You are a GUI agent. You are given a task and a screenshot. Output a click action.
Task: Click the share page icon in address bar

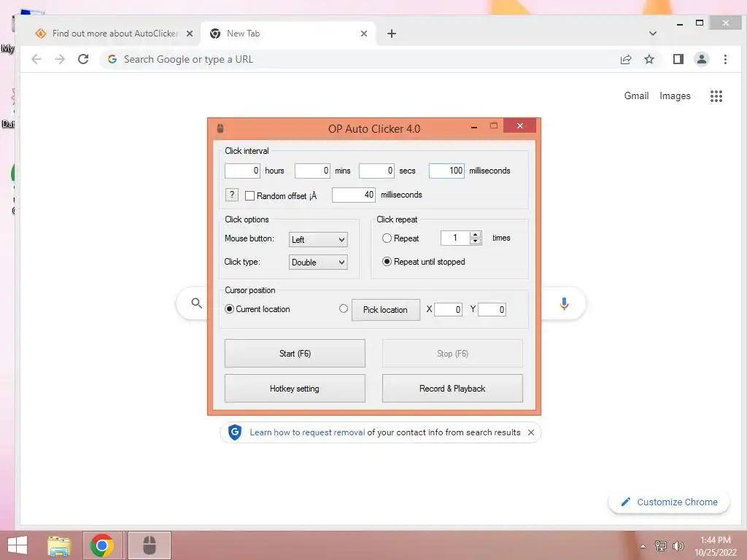pos(625,59)
